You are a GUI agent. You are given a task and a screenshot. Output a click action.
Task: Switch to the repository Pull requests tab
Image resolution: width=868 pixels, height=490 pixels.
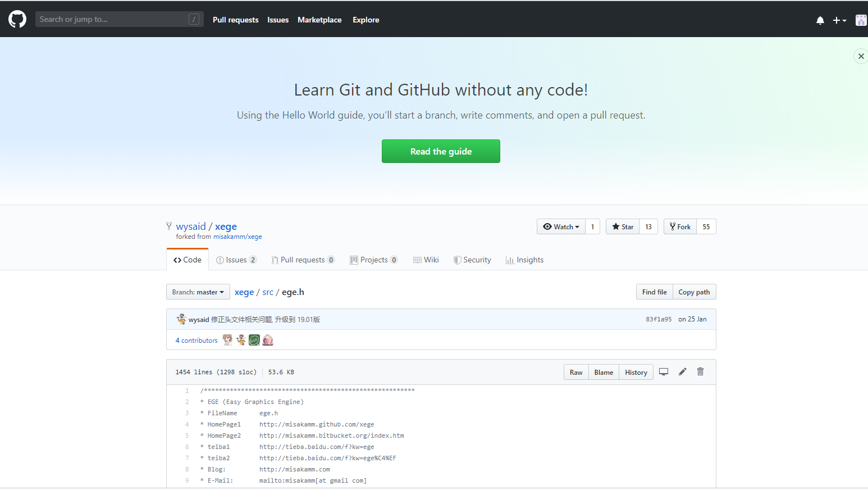click(x=303, y=260)
